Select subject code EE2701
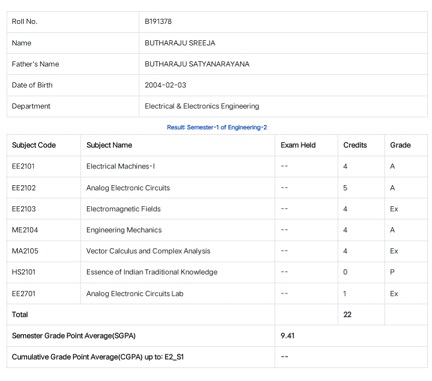 pyautogui.click(x=23, y=294)
